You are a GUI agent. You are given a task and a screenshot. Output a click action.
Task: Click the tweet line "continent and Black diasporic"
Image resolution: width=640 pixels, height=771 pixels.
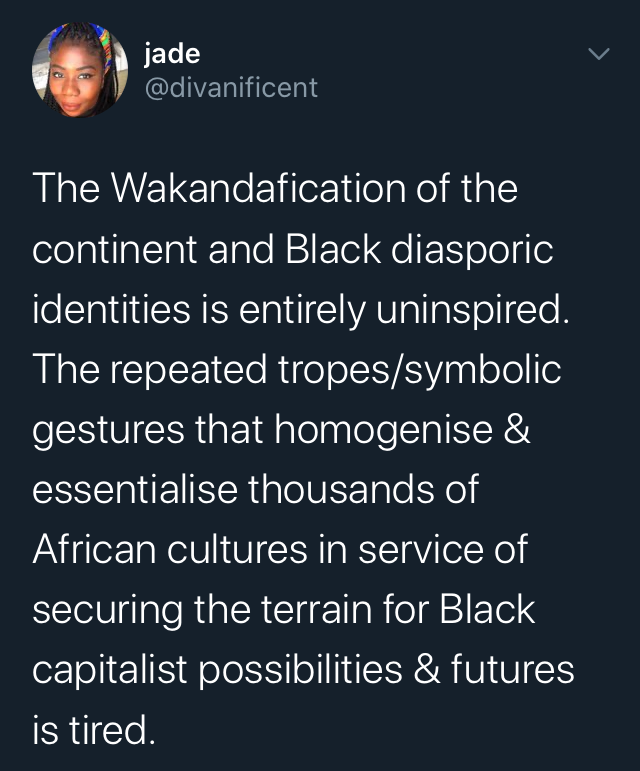[x=292, y=249]
